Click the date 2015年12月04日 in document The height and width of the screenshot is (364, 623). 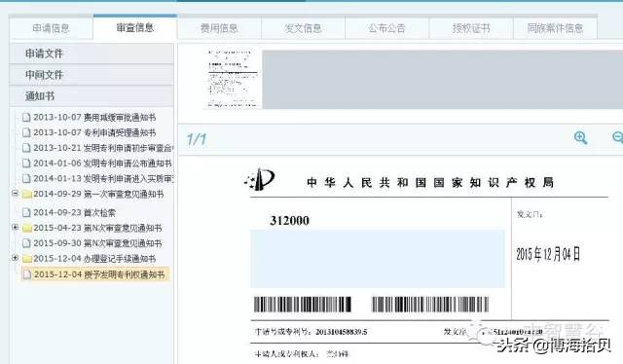[548, 254]
